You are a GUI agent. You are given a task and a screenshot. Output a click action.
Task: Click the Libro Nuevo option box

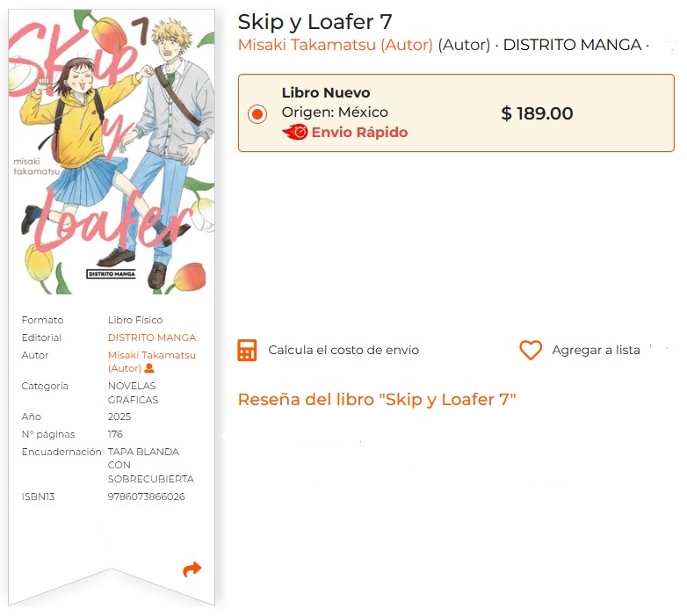(x=456, y=113)
